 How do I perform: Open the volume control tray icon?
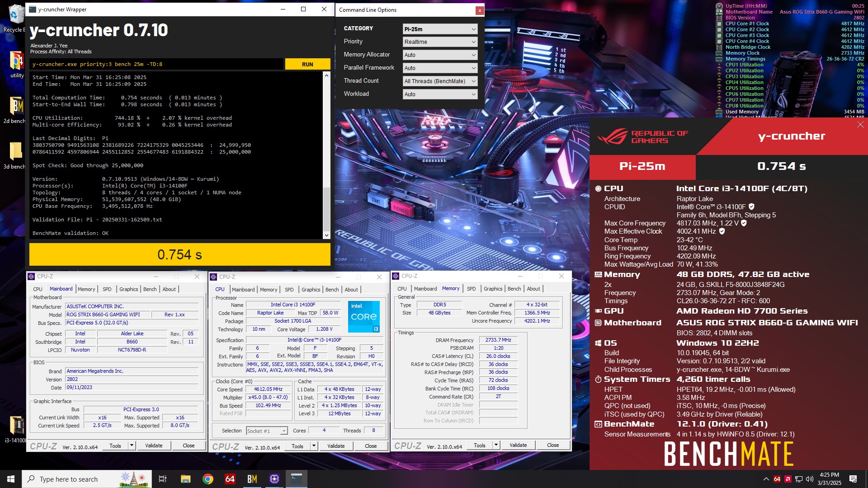810,479
